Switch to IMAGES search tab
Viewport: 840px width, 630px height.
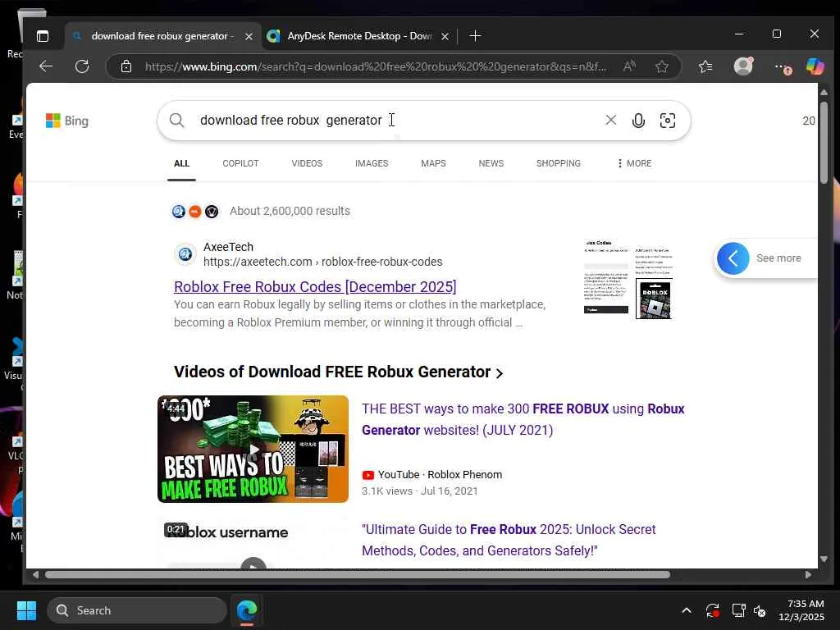(x=372, y=163)
